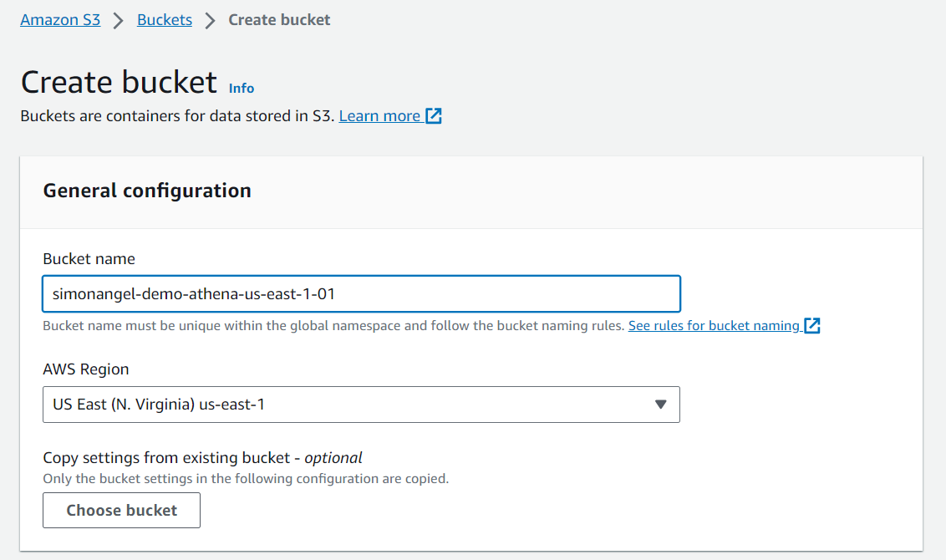Click the Copy settings from existing bucket label
The height and width of the screenshot is (560, 946).
point(203,458)
